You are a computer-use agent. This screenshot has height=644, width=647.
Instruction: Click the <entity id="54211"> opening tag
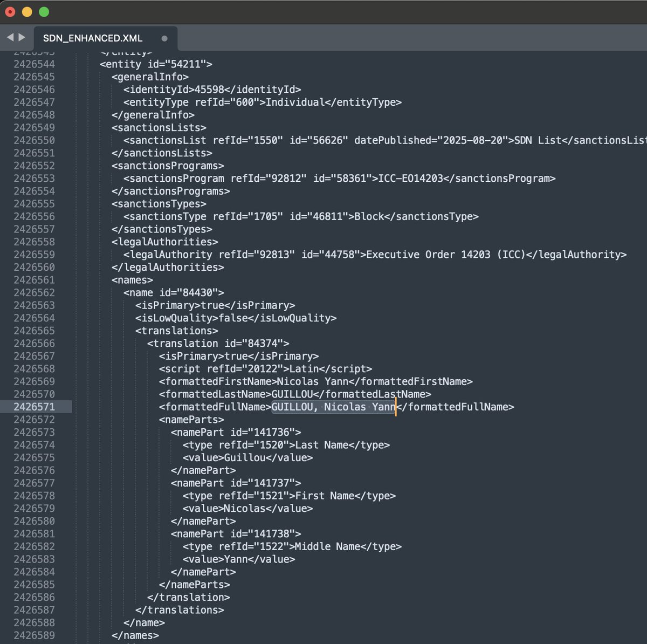(x=156, y=64)
